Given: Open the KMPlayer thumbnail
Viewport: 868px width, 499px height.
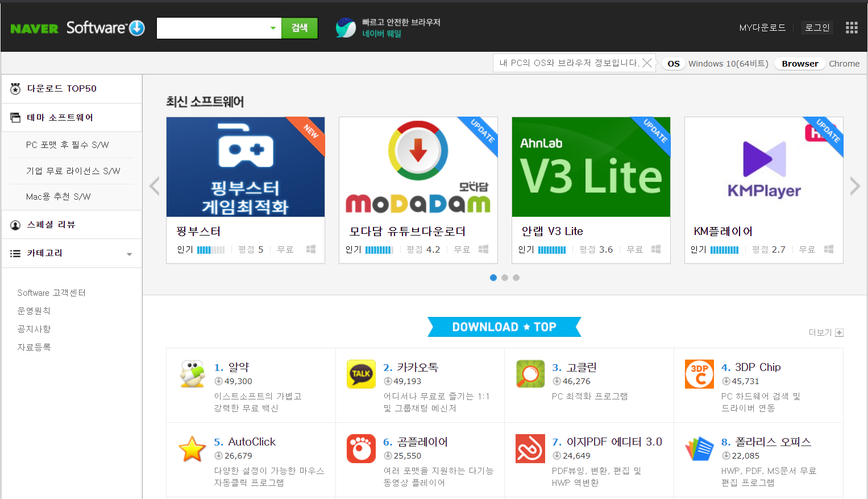Looking at the screenshot, I should click(764, 167).
